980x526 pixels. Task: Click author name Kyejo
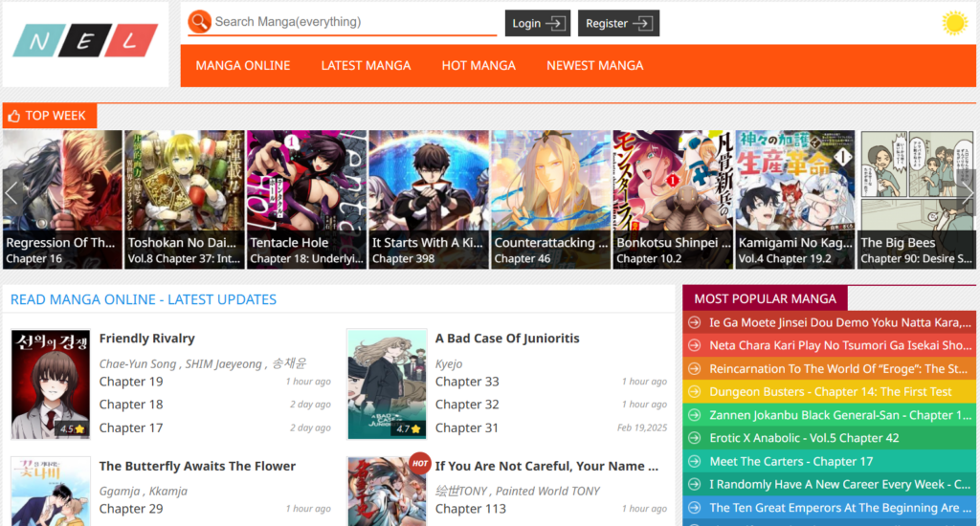tap(449, 364)
